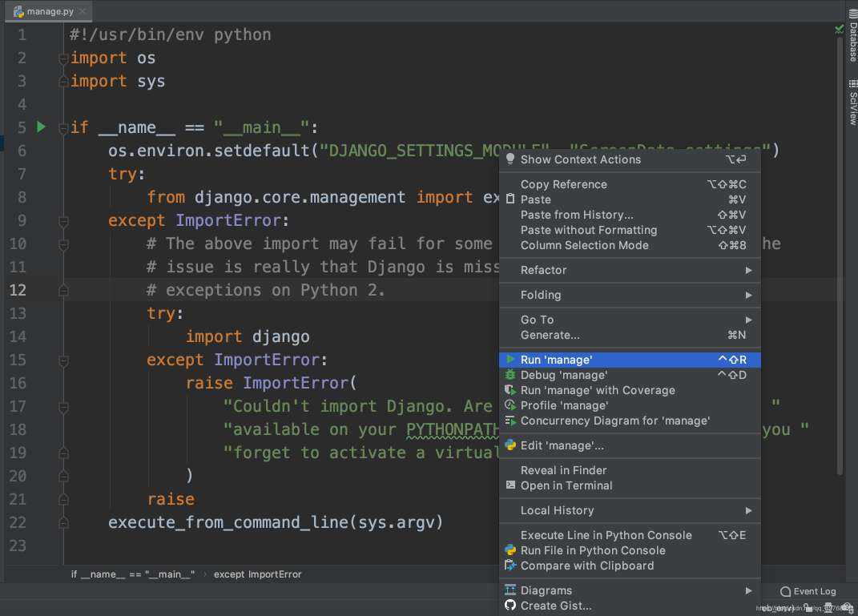858x616 pixels.
Task: Switch to the manage.py editor tab
Action: [x=50, y=11]
